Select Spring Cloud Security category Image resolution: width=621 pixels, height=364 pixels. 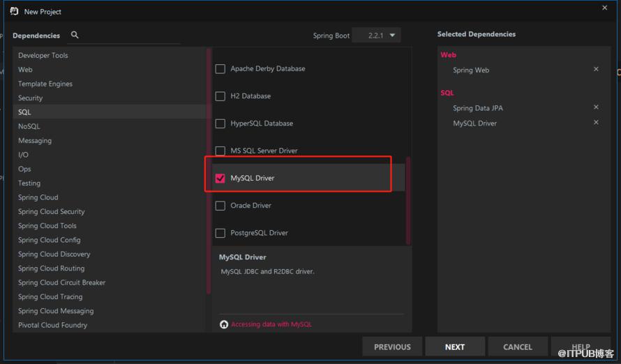pyautogui.click(x=110, y=212)
